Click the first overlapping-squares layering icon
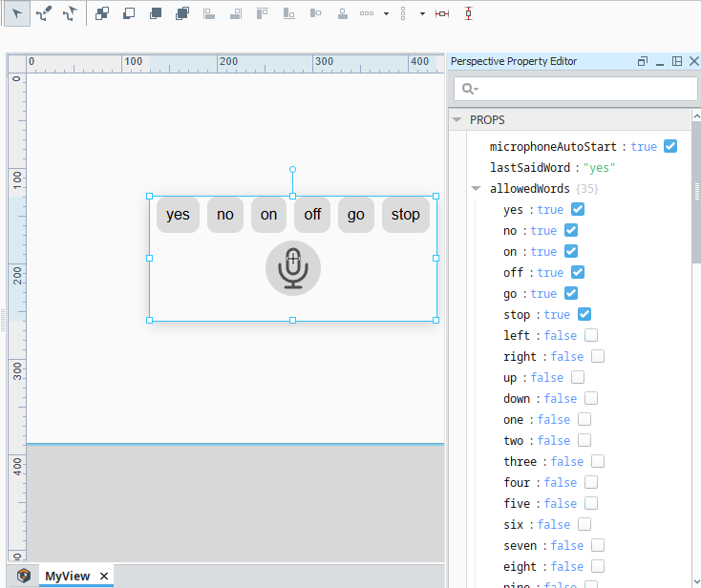 click(102, 13)
